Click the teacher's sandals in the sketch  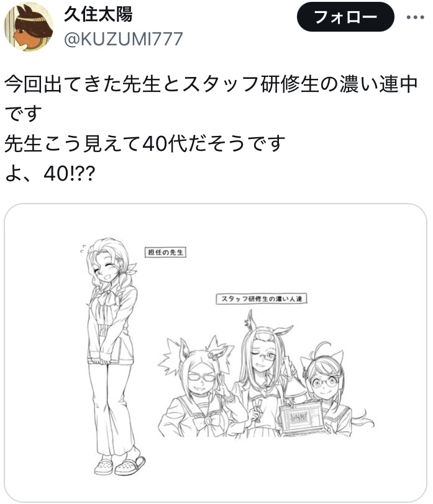point(120,465)
